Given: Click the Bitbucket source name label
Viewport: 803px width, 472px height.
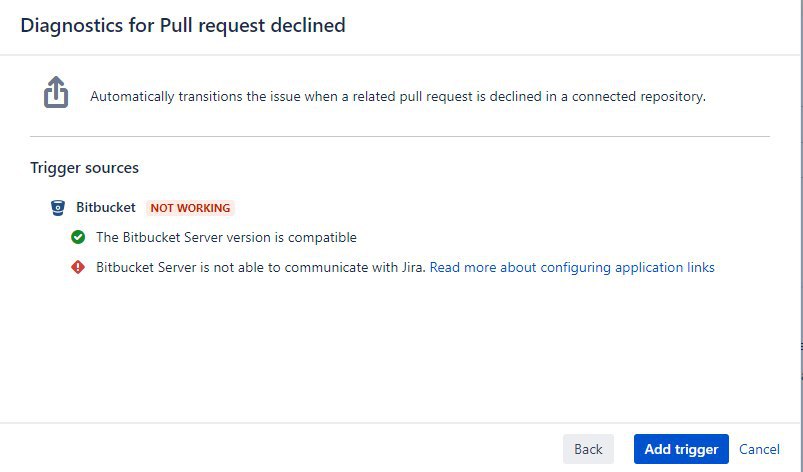Looking at the screenshot, I should click(x=106, y=207).
